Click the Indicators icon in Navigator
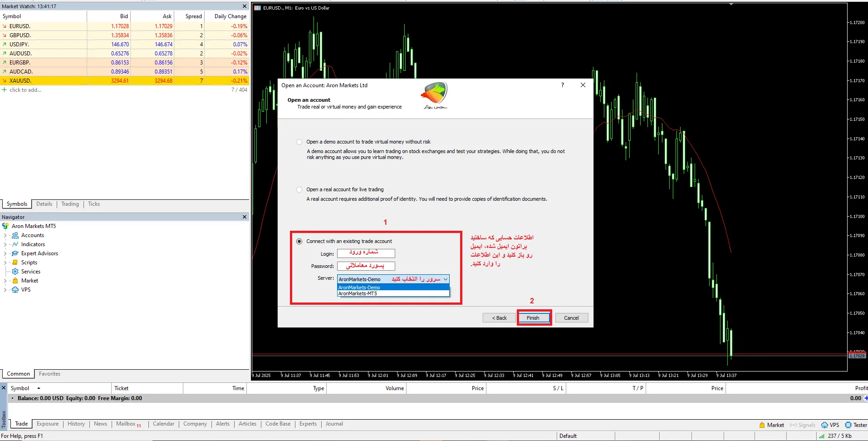The width and height of the screenshot is (868, 441). tap(15, 244)
